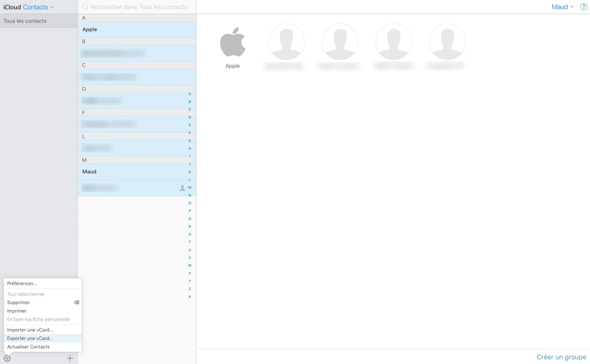Jump to letter W in index

coord(190,265)
